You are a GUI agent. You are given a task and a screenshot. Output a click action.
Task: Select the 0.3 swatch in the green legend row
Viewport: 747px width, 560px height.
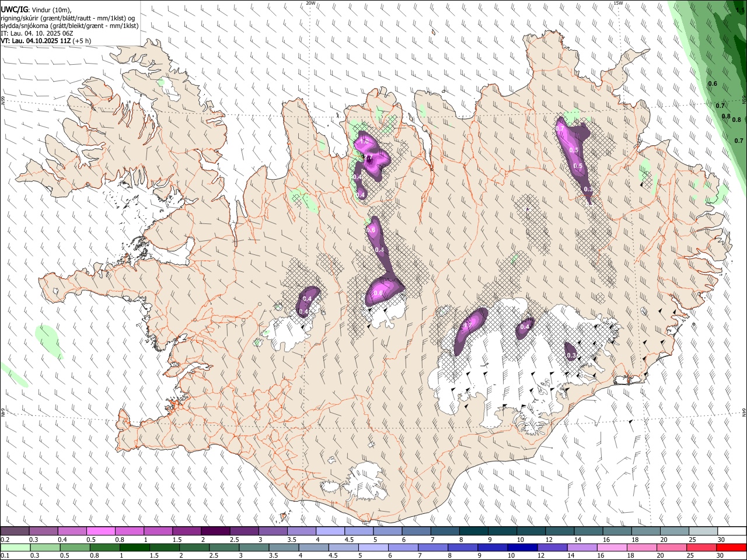click(45, 548)
